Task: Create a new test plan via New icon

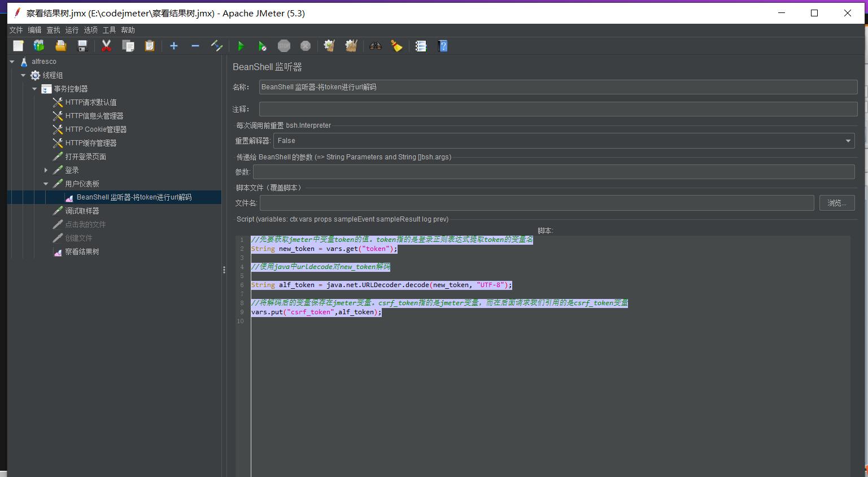Action: (x=18, y=46)
